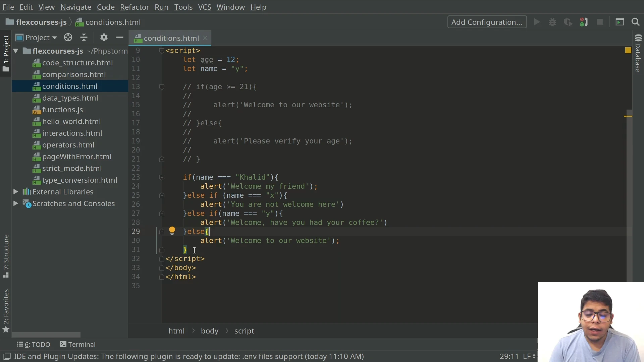Click the Run with Coverage icon

click(568, 22)
